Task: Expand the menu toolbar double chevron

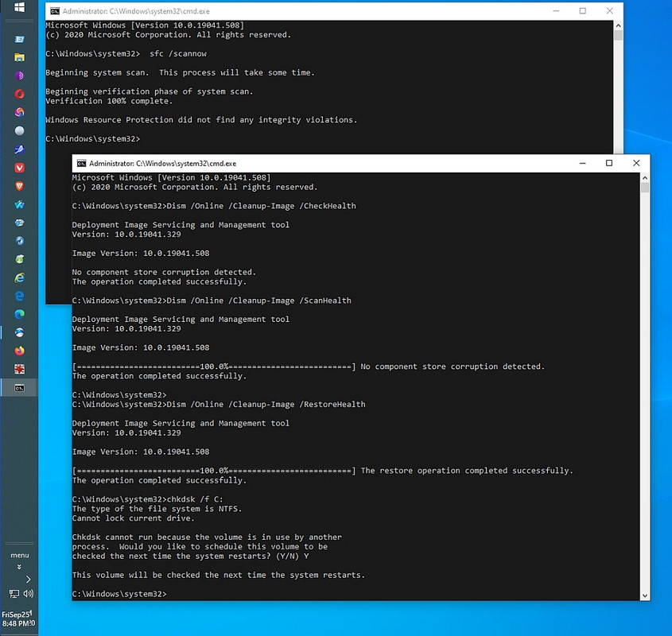Action: coord(19,567)
